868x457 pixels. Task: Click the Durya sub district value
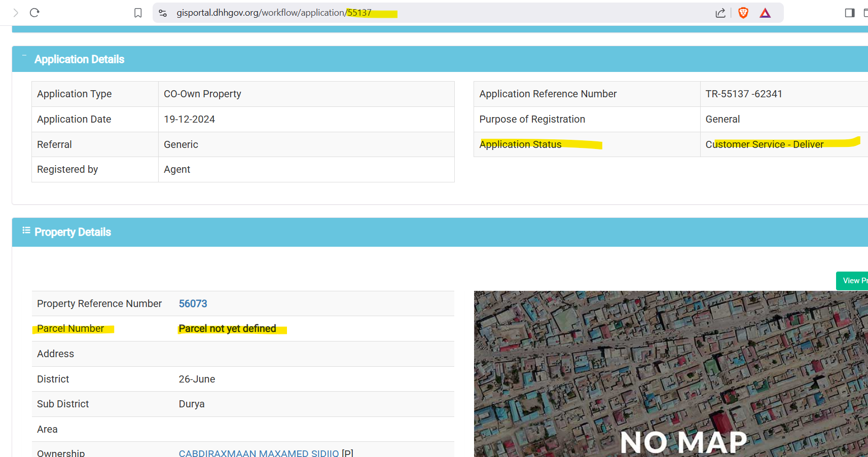pos(192,404)
